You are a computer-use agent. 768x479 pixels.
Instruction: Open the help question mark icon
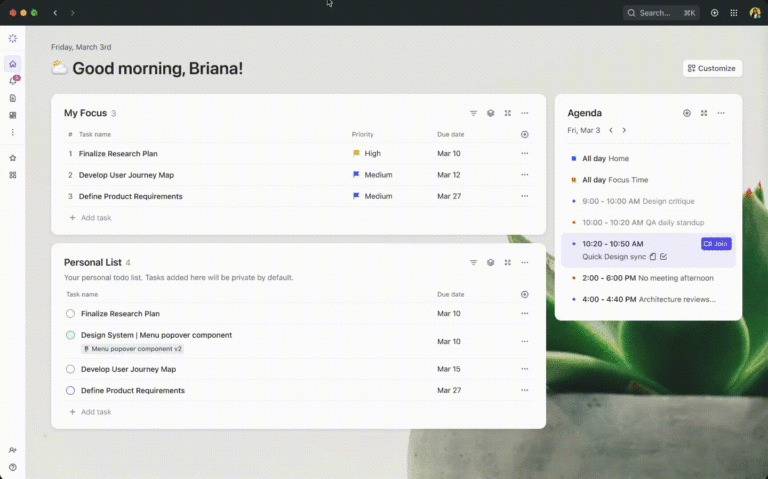click(x=13, y=467)
